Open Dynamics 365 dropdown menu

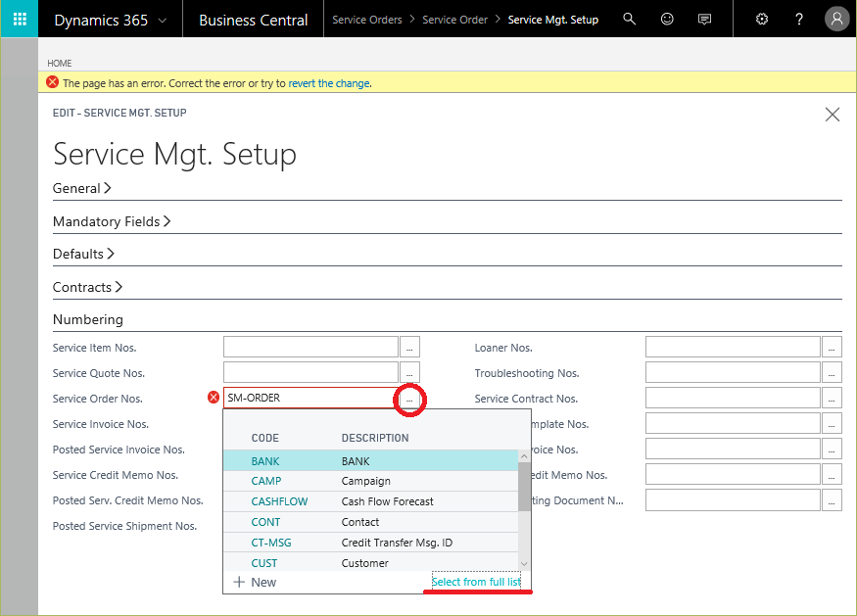click(x=110, y=21)
